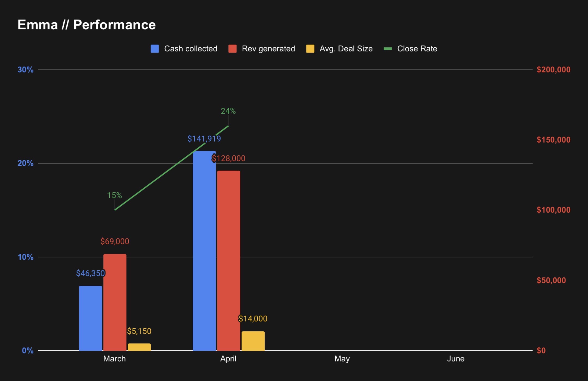Click the $46,350 data label
The width and height of the screenshot is (588, 381).
pos(90,273)
